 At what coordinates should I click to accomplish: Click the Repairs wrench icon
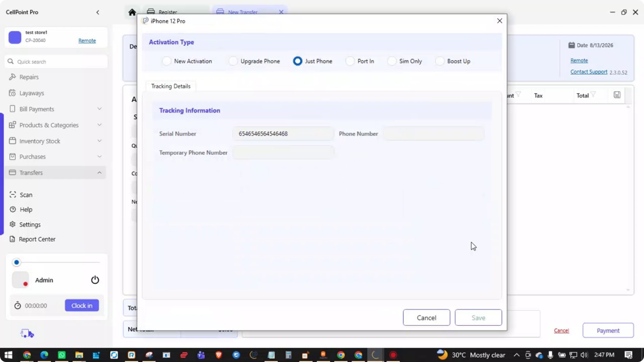(13, 77)
